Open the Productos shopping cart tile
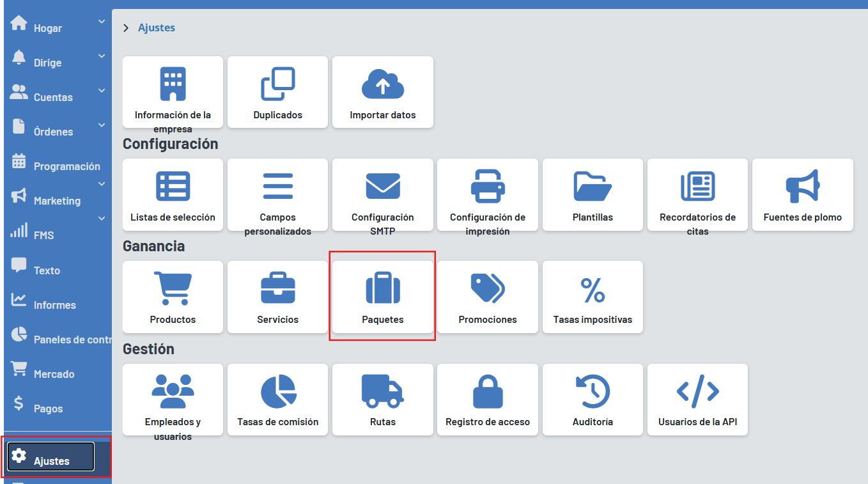The image size is (868, 484). 173,297
